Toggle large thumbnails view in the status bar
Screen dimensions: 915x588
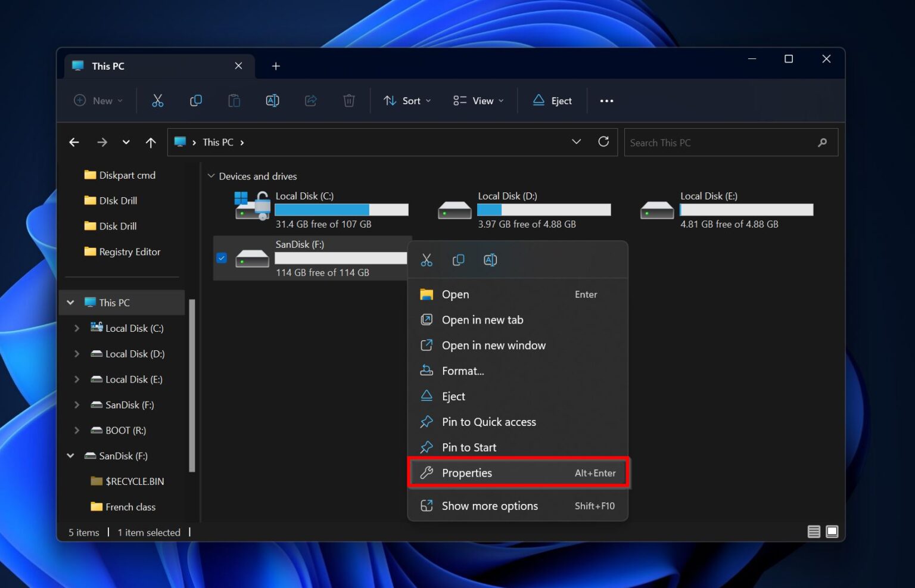(832, 531)
